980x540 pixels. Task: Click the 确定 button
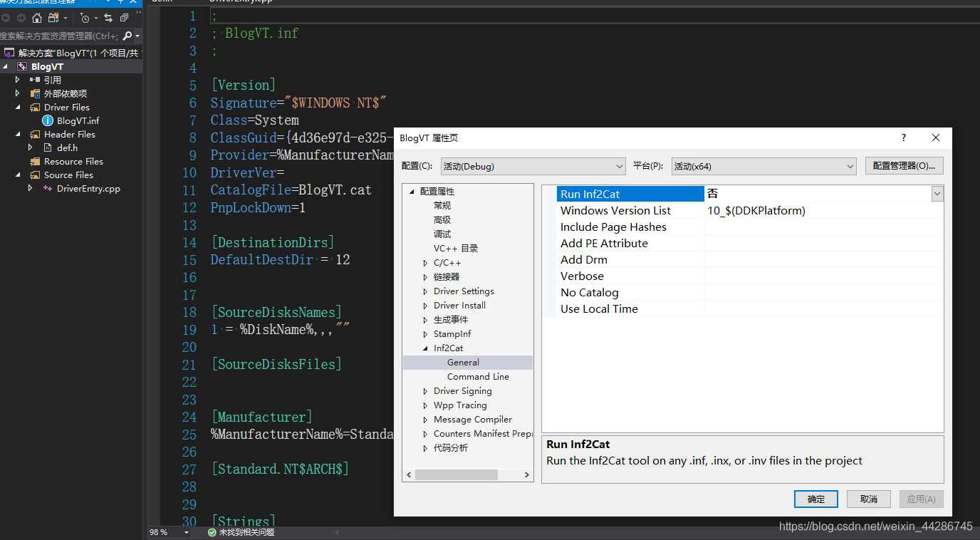[x=816, y=499]
